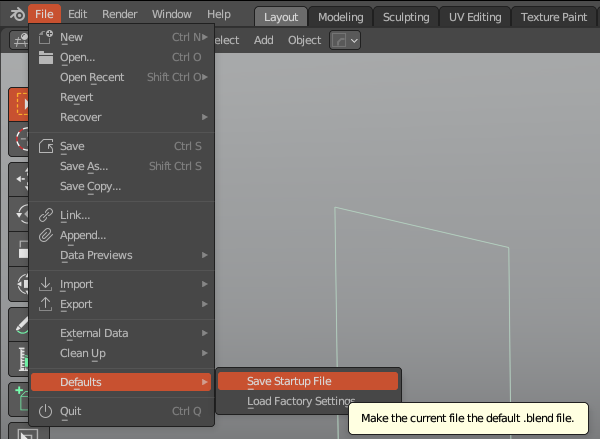Expand the External Data submenu
The width and height of the screenshot is (600, 439).
[x=121, y=333]
